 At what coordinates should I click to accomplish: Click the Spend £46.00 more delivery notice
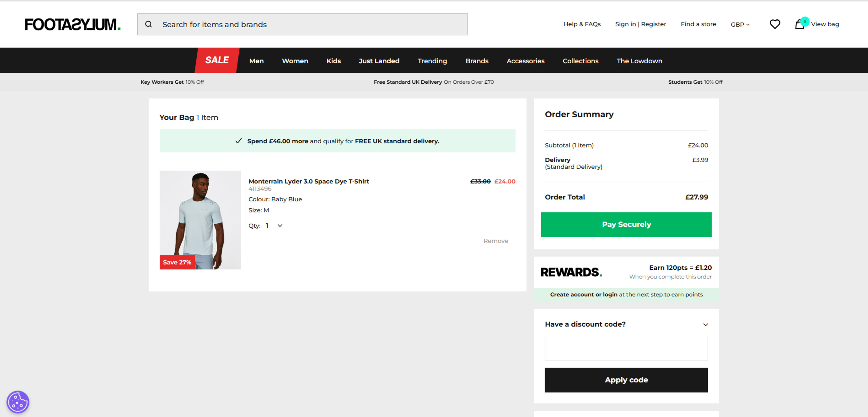pos(337,141)
